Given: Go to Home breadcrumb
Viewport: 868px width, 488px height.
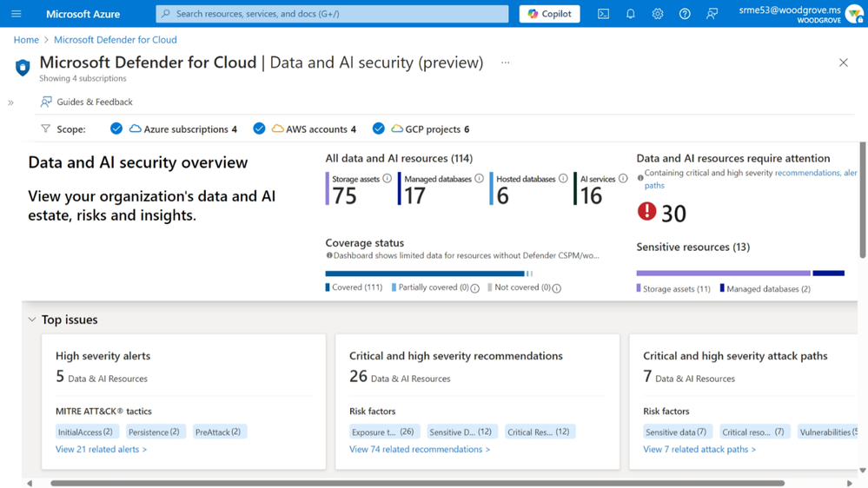Looking at the screenshot, I should pos(26,40).
